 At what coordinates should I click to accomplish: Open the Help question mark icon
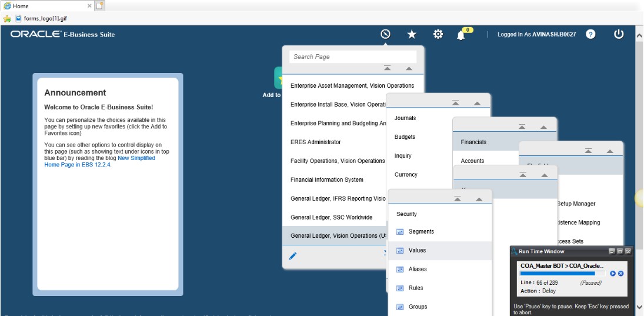(590, 34)
